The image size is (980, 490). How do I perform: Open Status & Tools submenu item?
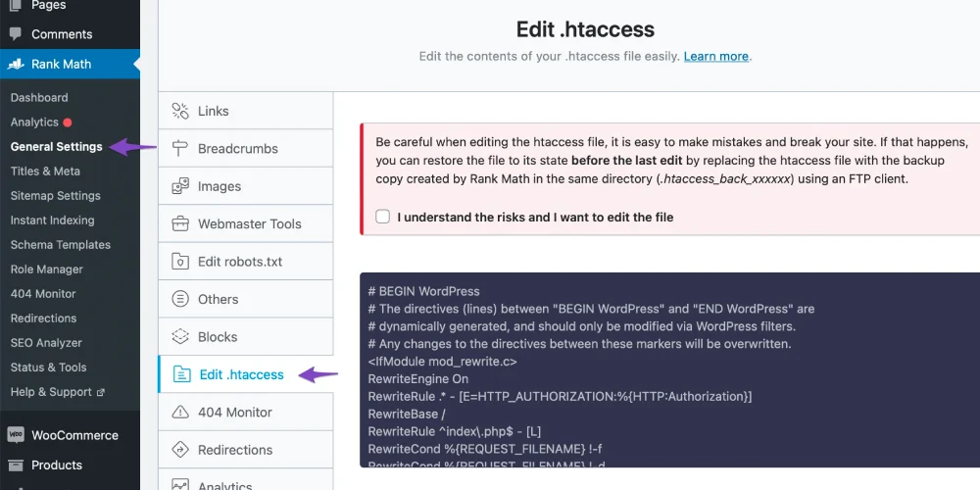49,367
